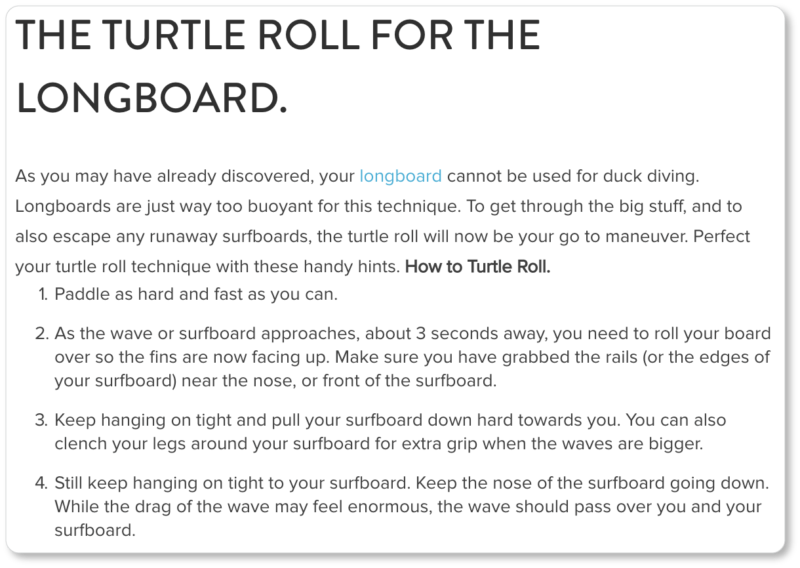
Task: Select the Keep hanging on tight step text
Action: click(390, 432)
